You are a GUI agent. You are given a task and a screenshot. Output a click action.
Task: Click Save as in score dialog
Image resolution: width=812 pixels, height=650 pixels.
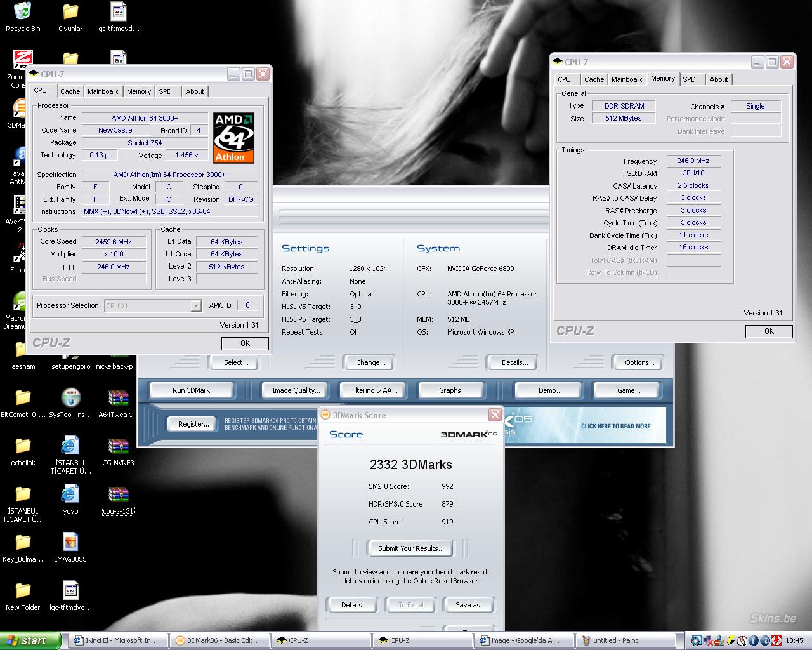click(470, 605)
